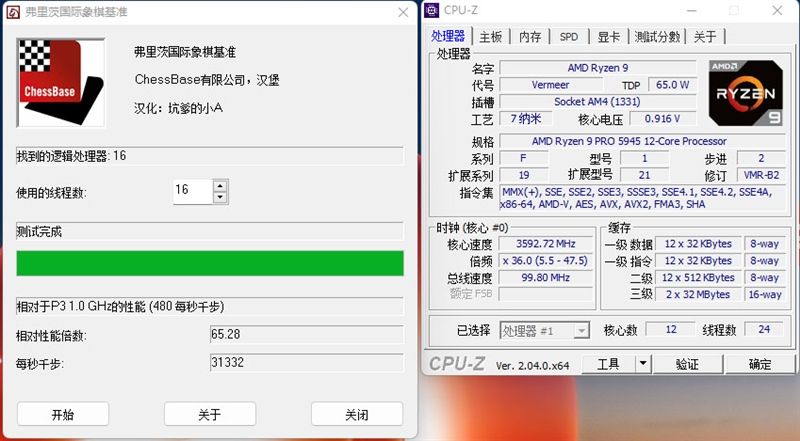Close the Fritz Chess Benchmark window

403,12
